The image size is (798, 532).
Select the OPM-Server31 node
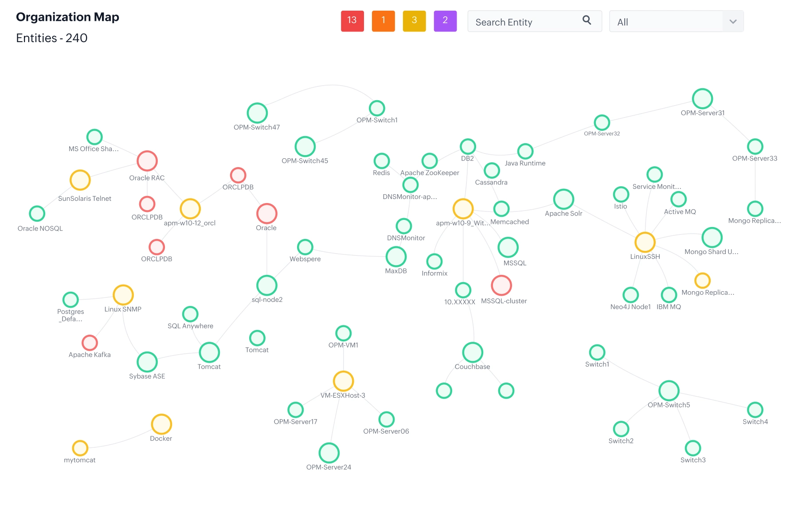pyautogui.click(x=703, y=98)
